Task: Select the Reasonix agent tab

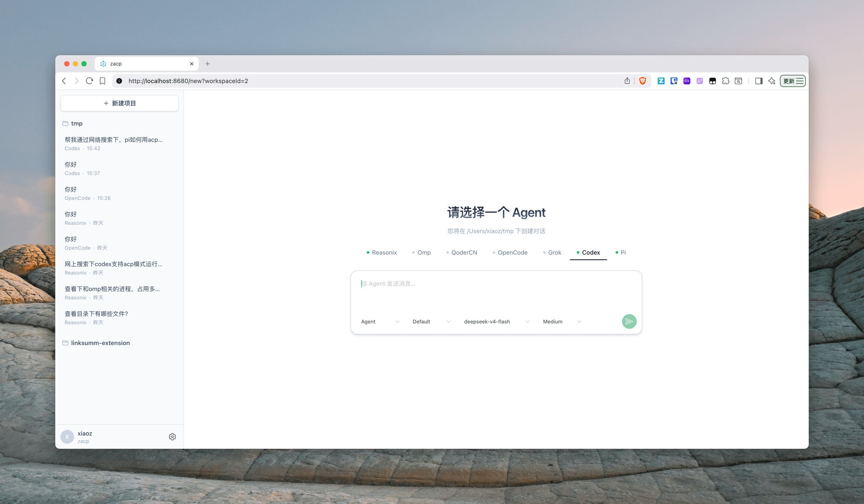Action: coord(381,253)
